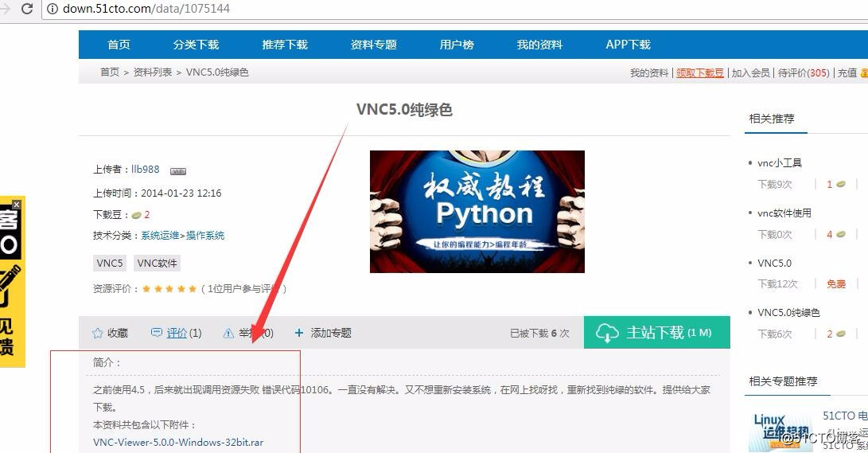Click the 已被下载 6 次 counter
The image size is (868, 453).
pos(539,333)
